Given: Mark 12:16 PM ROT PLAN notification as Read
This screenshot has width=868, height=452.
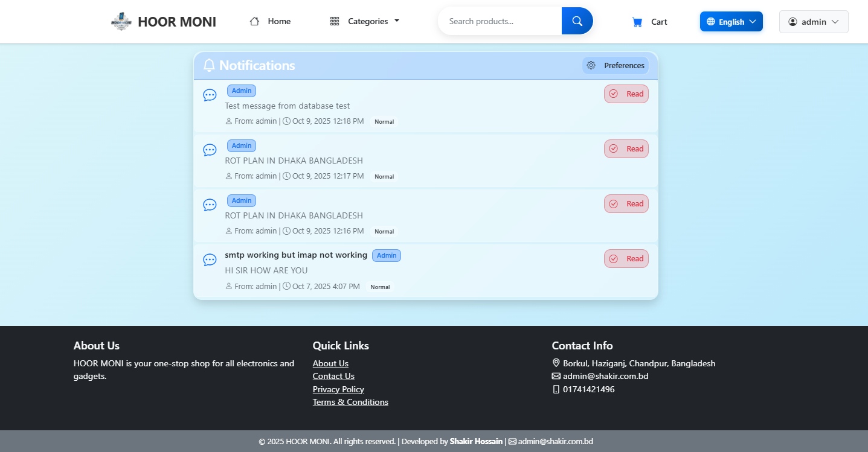Looking at the screenshot, I should coord(626,203).
